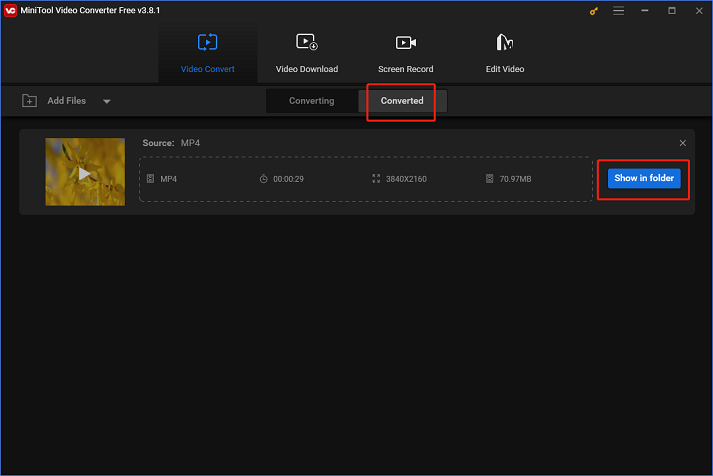Click the Source: MP4 label
Viewport: 713px width, 476px height.
(x=171, y=143)
